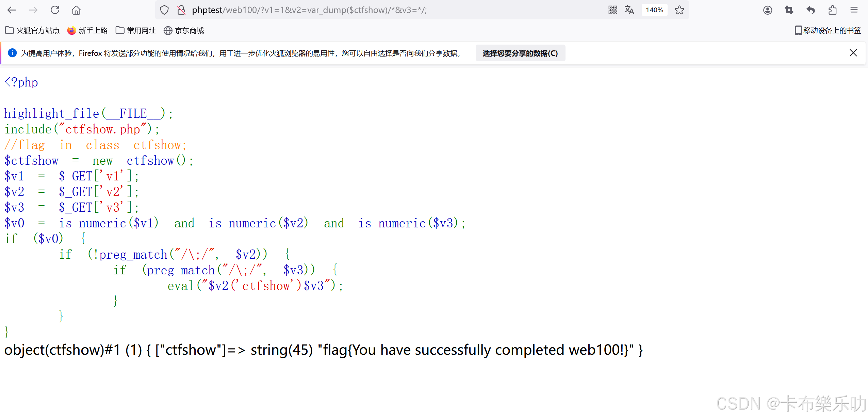
Task: Open the Firefox hamburger menu
Action: pos(854,10)
